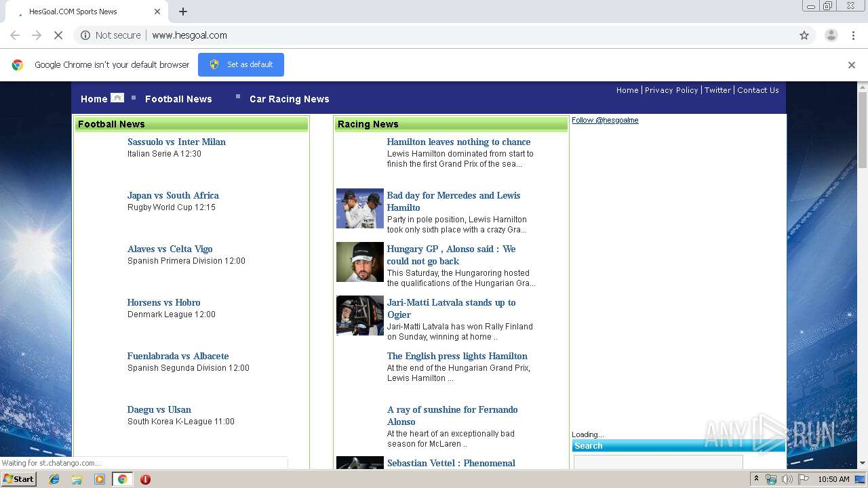Click the top-right Home link

click(627, 90)
